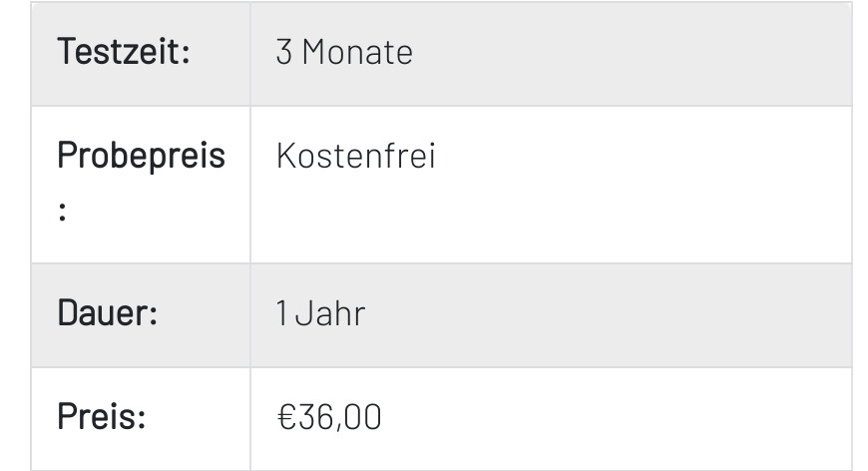Select the "Kostenfrei" trial price value
The height and width of the screenshot is (471, 868).
(355, 157)
